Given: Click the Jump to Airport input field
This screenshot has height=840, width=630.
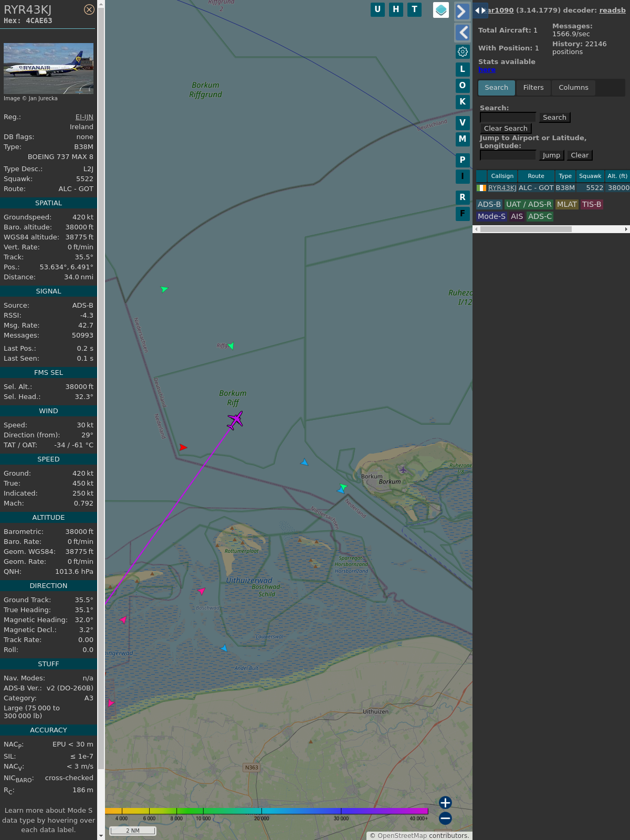Looking at the screenshot, I should click(508, 155).
